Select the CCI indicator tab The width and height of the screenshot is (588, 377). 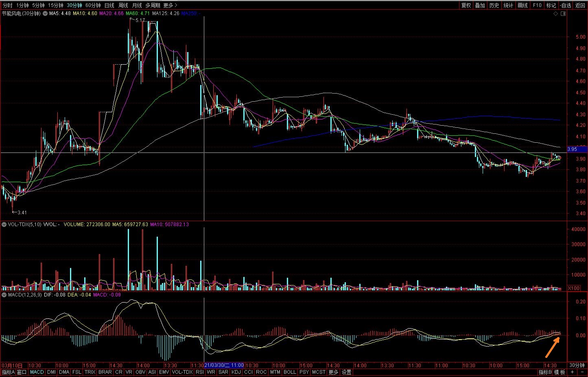pyautogui.click(x=248, y=372)
